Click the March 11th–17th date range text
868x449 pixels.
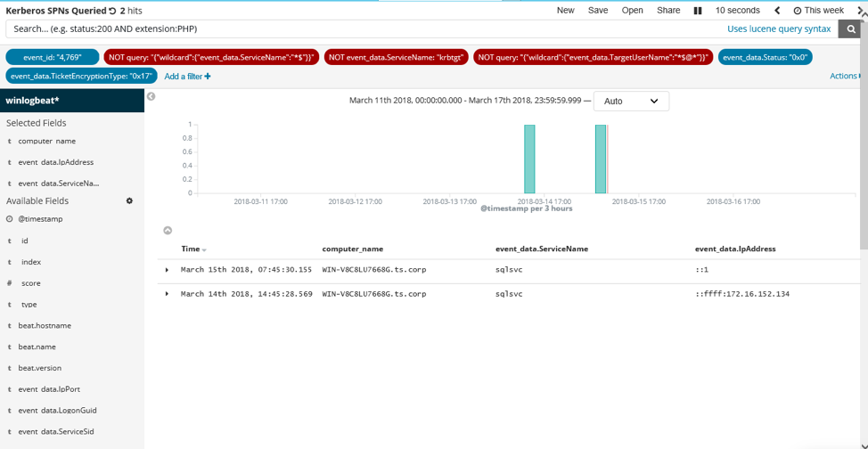coord(465,101)
